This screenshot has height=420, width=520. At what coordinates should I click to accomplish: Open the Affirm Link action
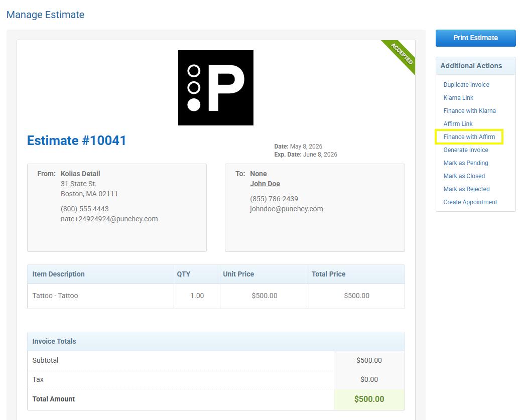(458, 123)
